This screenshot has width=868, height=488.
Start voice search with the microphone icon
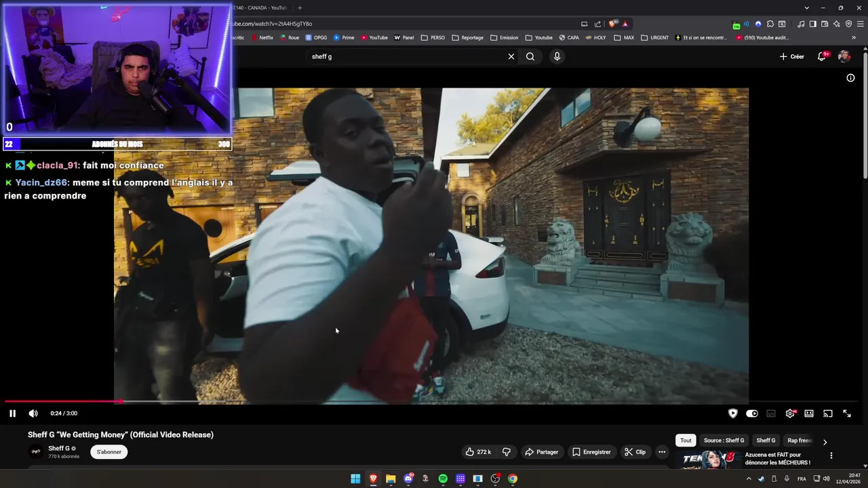pos(557,56)
